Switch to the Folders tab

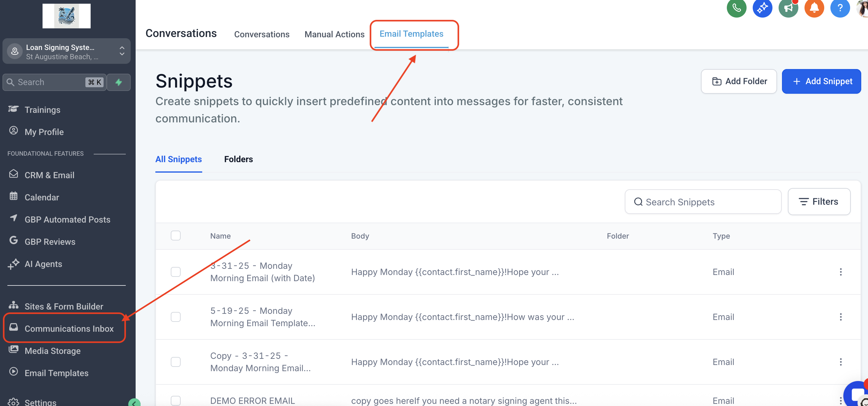pos(238,159)
